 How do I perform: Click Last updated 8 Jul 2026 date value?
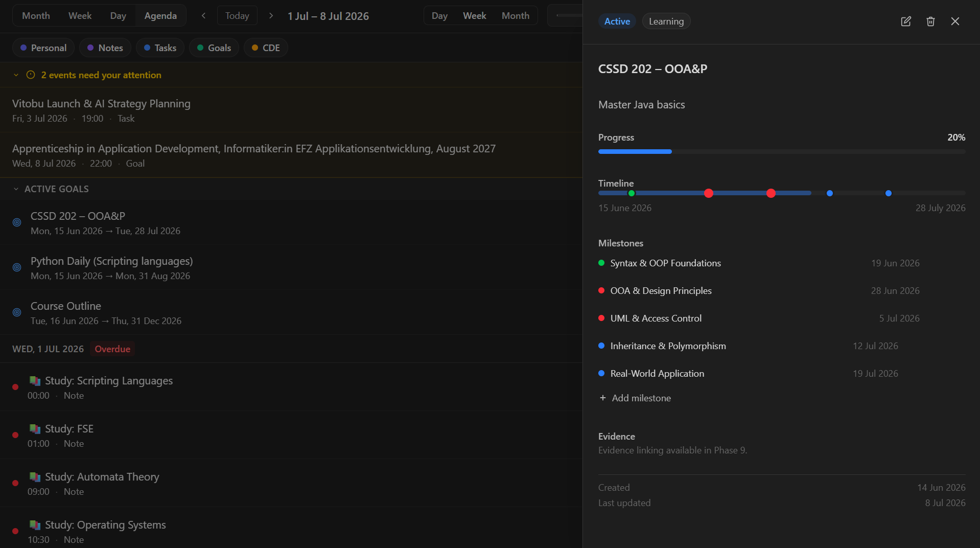pyautogui.click(x=945, y=503)
